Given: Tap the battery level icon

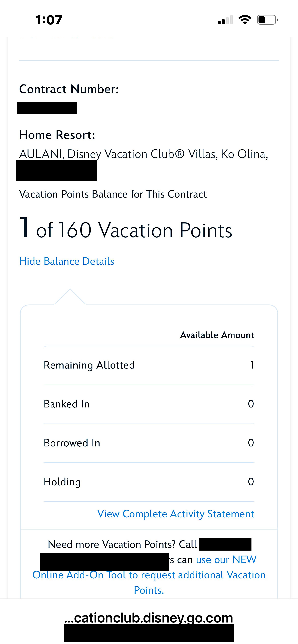Looking at the screenshot, I should point(267,20).
